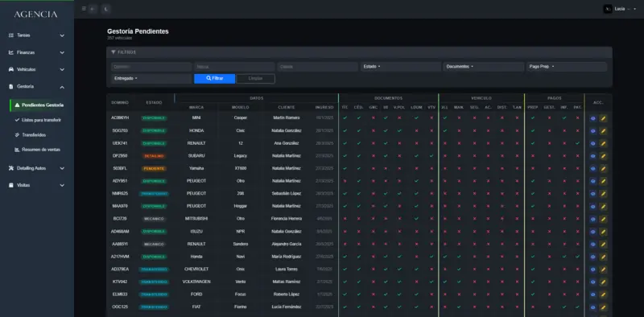Click the Marca filter input field
Image resolution: width=644 pixels, height=317 pixels.
234,67
